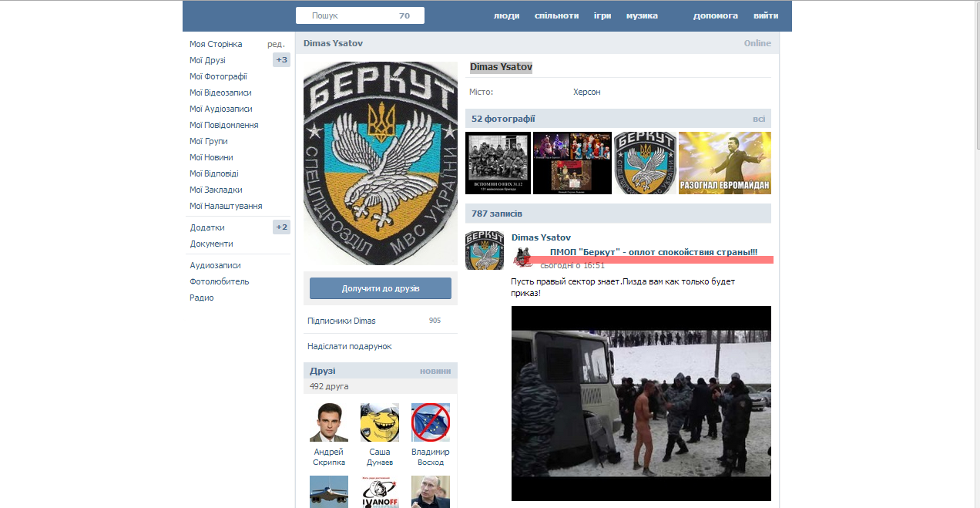This screenshot has height=508, width=980.
Task: Click Dimas Ysatov post author name
Action: pyautogui.click(x=541, y=237)
